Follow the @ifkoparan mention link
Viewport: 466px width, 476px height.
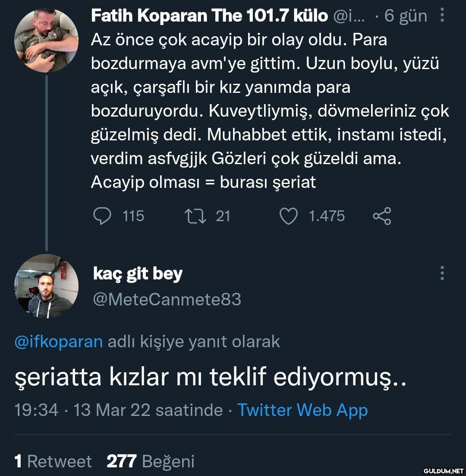click(x=59, y=342)
